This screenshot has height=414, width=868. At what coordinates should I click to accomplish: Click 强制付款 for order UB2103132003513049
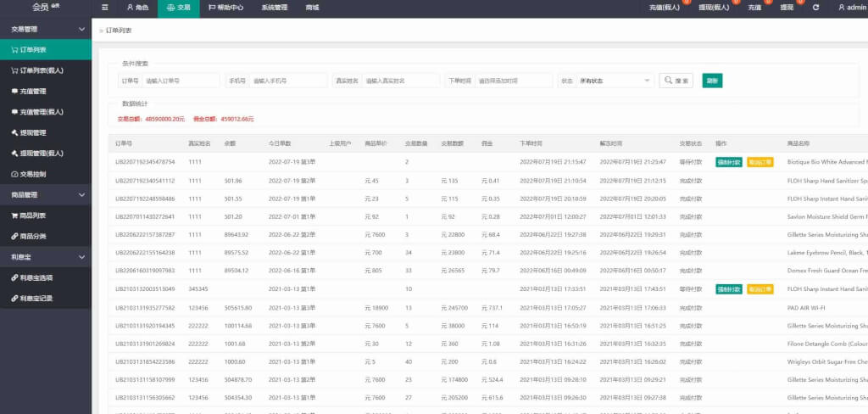(x=728, y=289)
